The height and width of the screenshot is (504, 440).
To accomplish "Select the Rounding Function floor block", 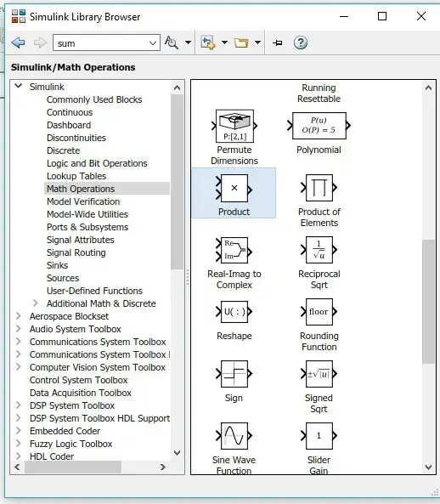I will (319, 312).
